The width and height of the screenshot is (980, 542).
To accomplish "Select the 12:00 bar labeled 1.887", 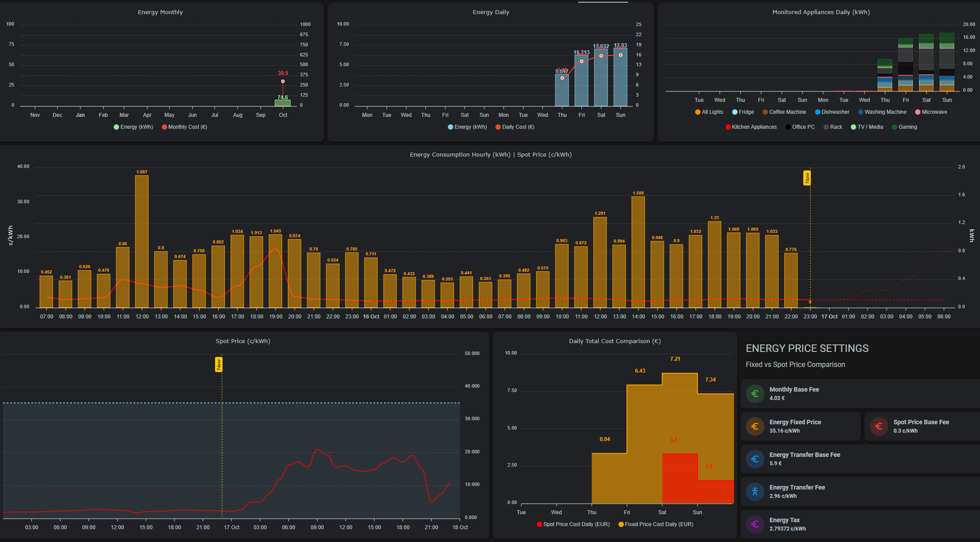I will click(x=142, y=241).
